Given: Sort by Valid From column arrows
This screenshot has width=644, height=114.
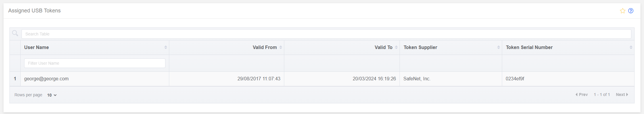Looking at the screenshot, I should [x=281, y=48].
